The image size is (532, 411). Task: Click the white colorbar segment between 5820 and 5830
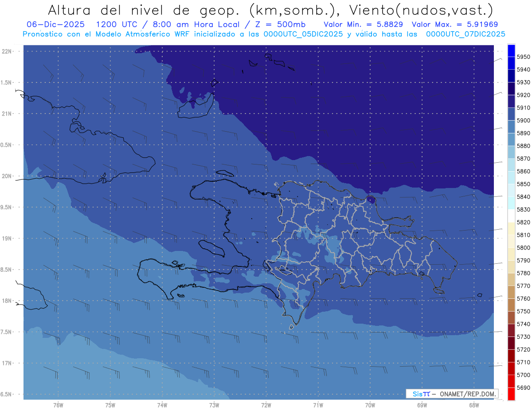coord(511,216)
